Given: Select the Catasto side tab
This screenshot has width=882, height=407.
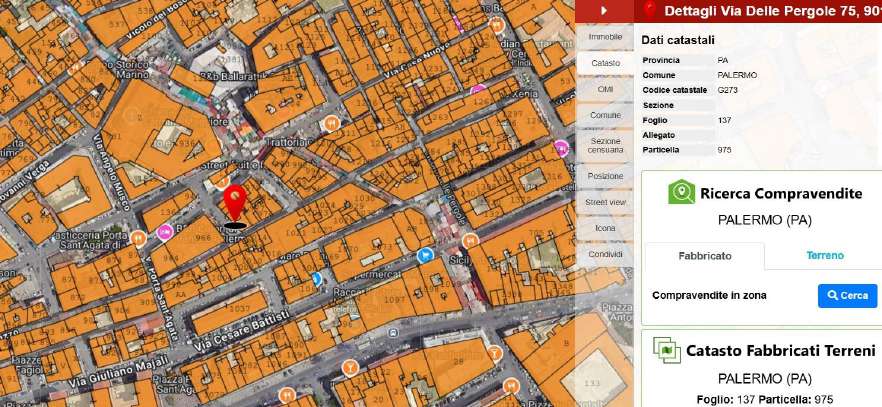Looking at the screenshot, I should (x=605, y=63).
